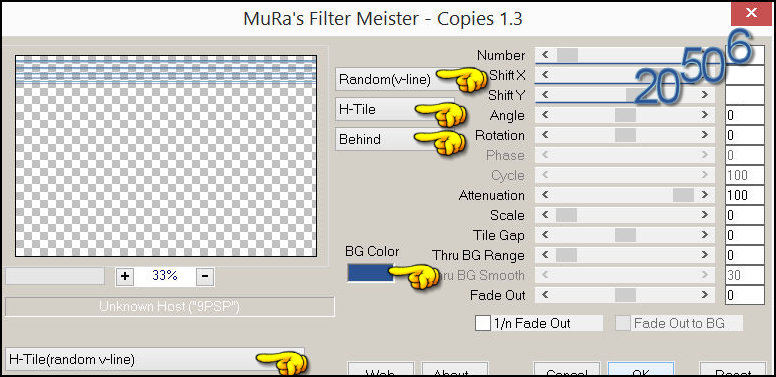
Task: Toggle the 1/n Fade Out checkbox
Action: [x=483, y=324]
